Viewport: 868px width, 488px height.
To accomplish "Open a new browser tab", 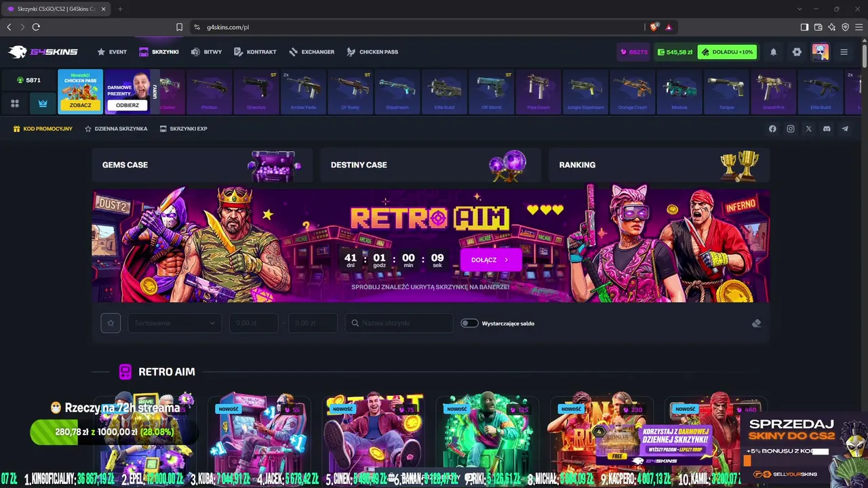I will (120, 9).
